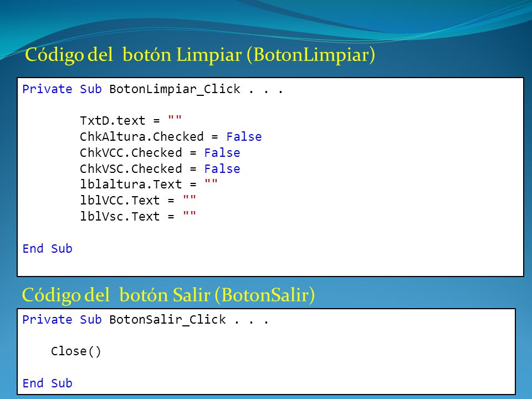
Task: Click the ChkAltura.Checked = False line
Action: 171,136
